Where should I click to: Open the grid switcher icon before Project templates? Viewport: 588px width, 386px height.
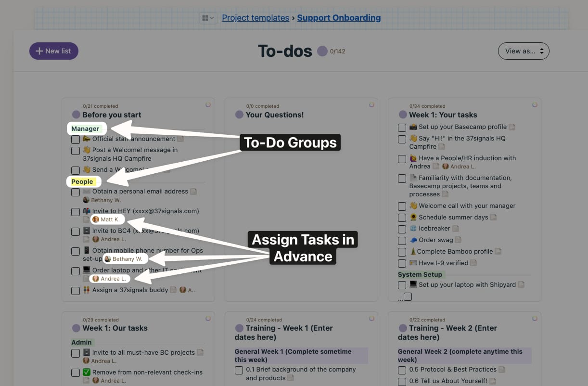coord(208,18)
